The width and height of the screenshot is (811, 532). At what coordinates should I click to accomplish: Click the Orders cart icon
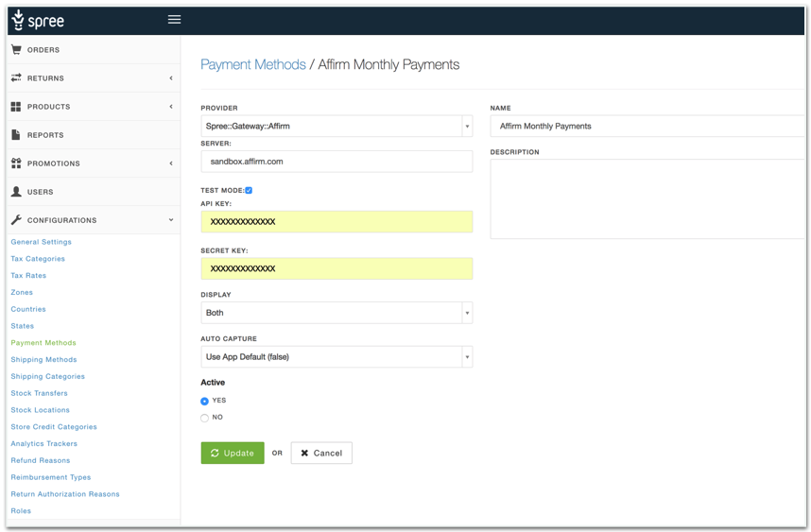[x=17, y=50]
